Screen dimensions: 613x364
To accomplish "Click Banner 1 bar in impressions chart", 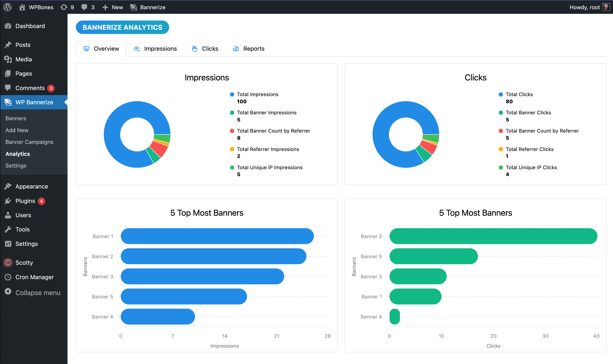I will click(x=217, y=236).
